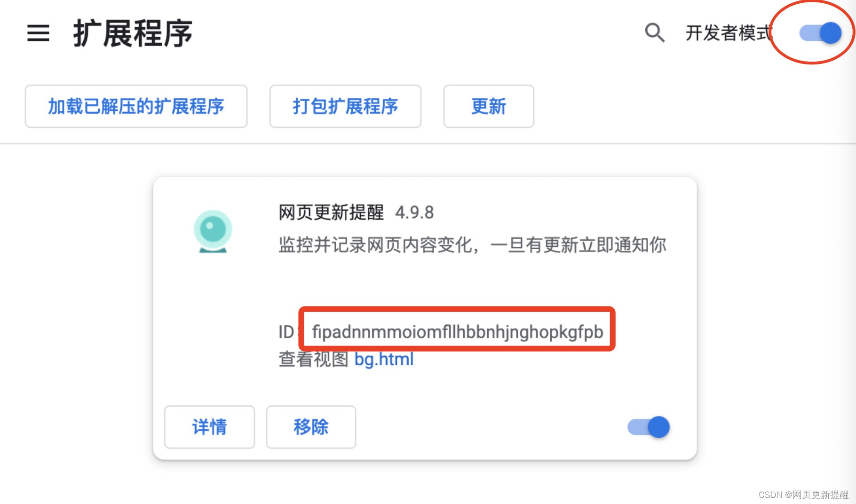Disable the 开发者模式 toggle switch

821,33
